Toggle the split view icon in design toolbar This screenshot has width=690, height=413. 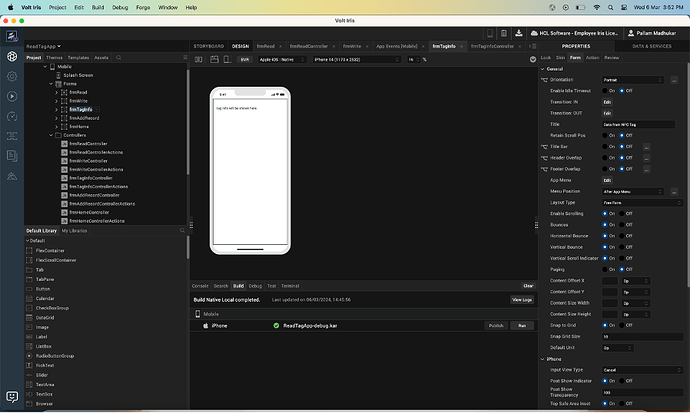coord(199,59)
